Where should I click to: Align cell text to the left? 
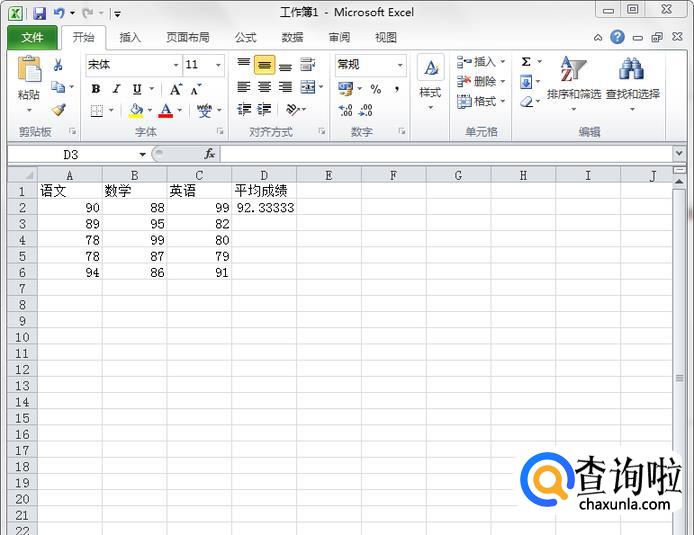coord(243,87)
